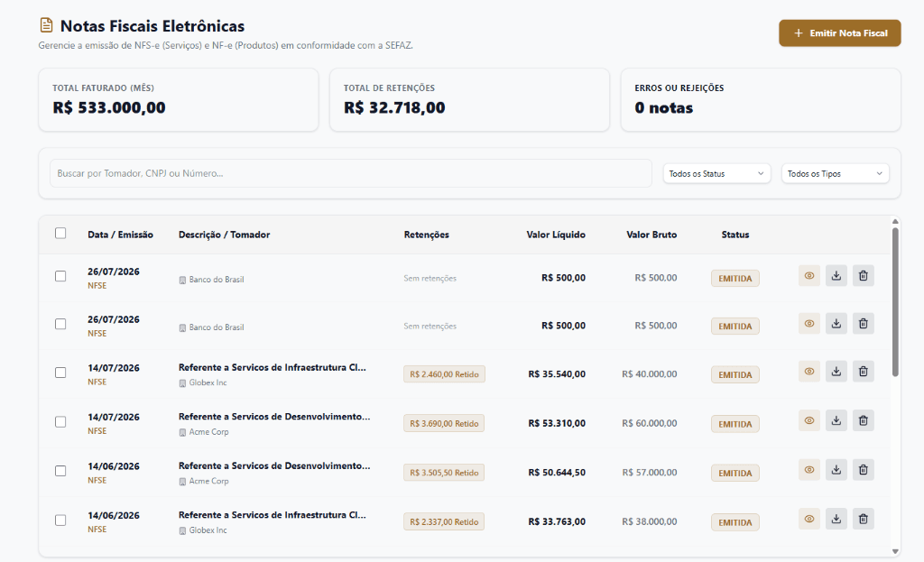The height and width of the screenshot is (562, 924).
Task: Click the Valor Líquido column header
Action: pos(556,235)
